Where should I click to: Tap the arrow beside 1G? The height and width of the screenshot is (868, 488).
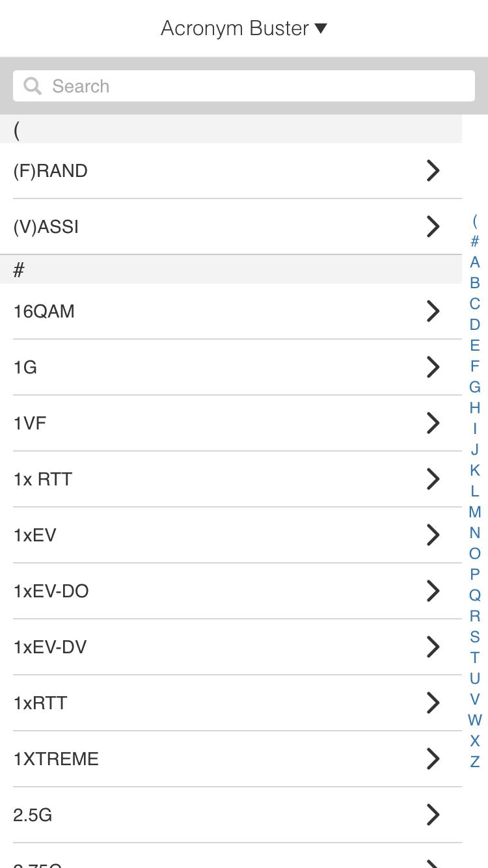point(433,367)
